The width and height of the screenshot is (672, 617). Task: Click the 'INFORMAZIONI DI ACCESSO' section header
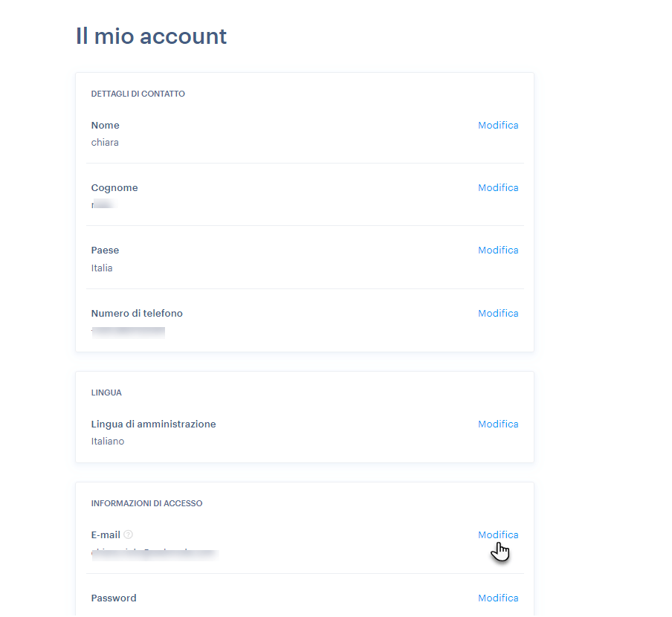click(x=146, y=503)
